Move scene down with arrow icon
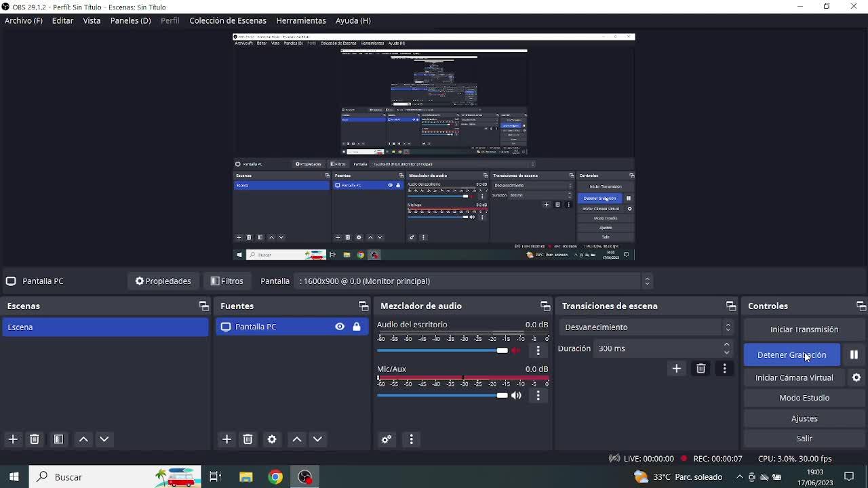Image resolution: width=868 pixels, height=488 pixels. click(x=104, y=439)
